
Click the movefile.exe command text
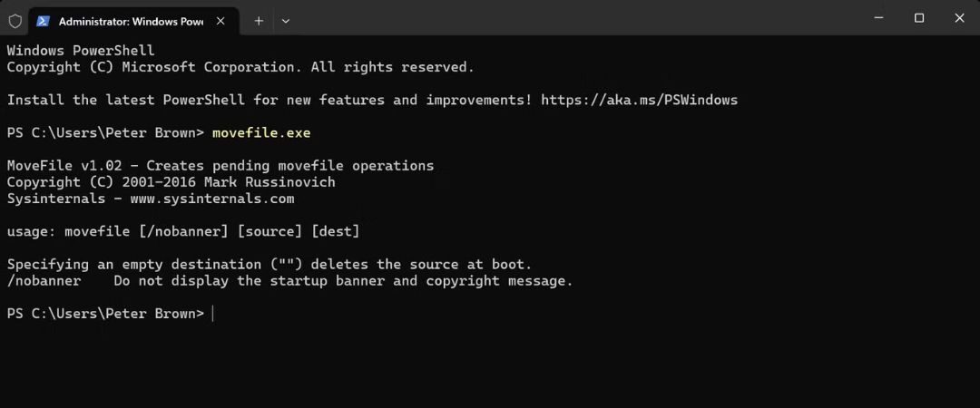261,133
